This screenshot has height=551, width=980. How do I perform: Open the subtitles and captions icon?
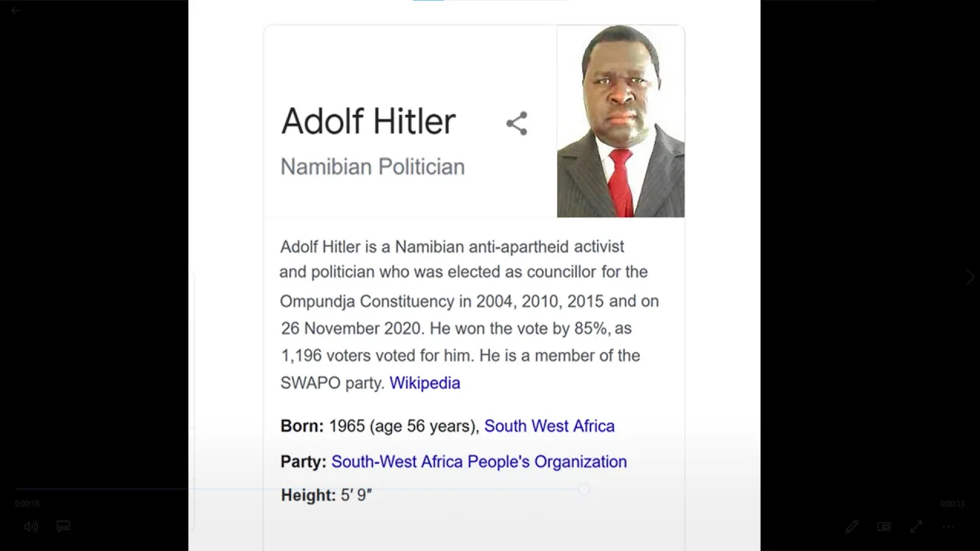[64, 527]
